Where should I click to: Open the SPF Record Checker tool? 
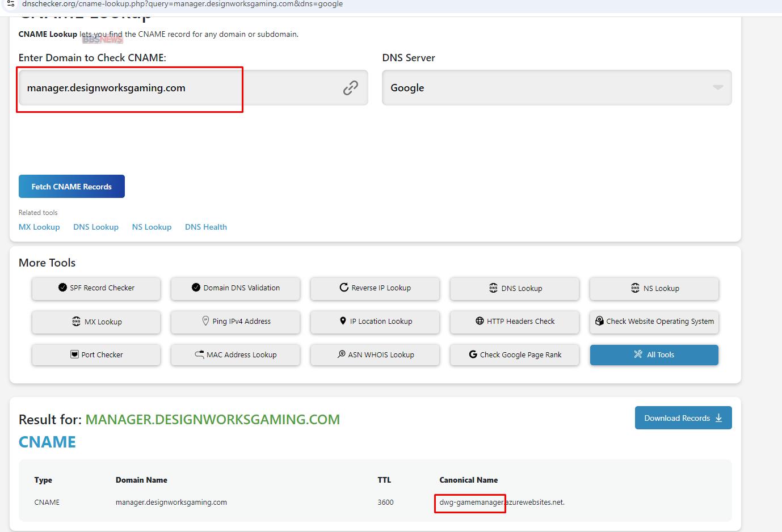96,288
